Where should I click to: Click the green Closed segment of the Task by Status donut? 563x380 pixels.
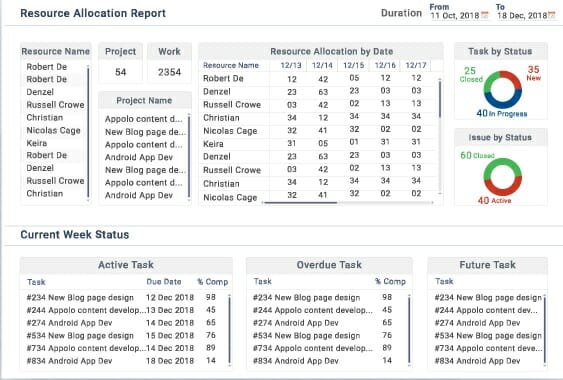pos(490,81)
